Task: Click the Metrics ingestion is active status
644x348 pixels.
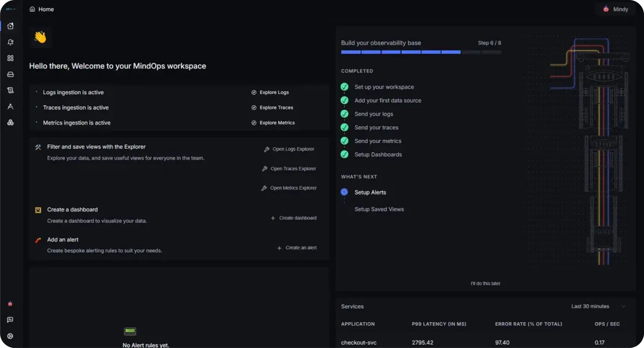Action: 77,123
